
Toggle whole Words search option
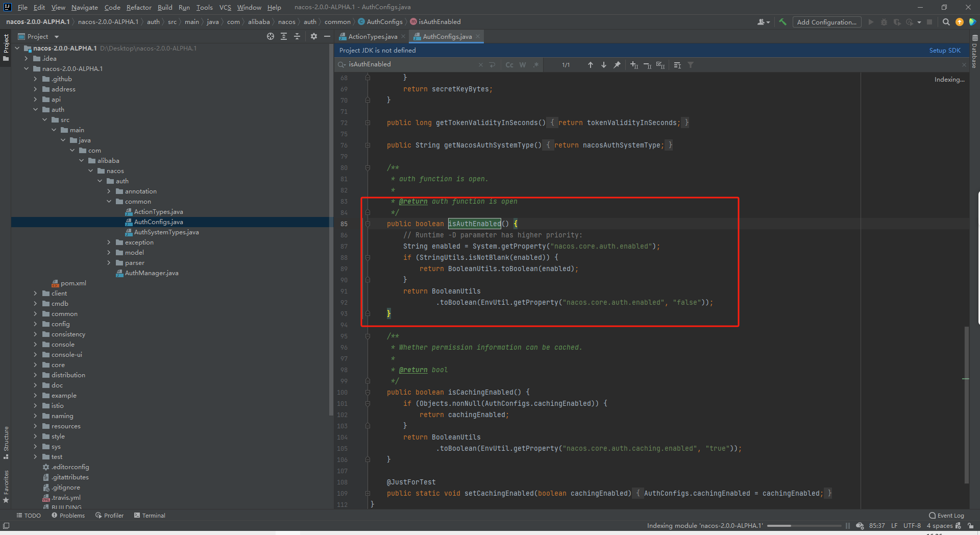[x=523, y=65]
